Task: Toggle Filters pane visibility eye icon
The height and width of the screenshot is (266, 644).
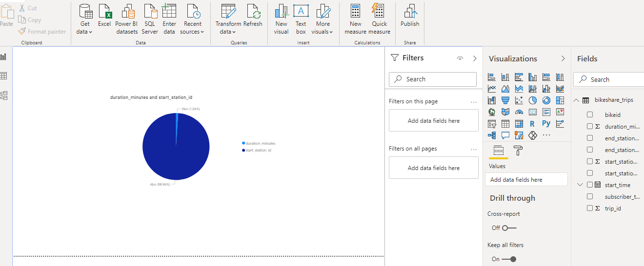Action: click(460, 58)
